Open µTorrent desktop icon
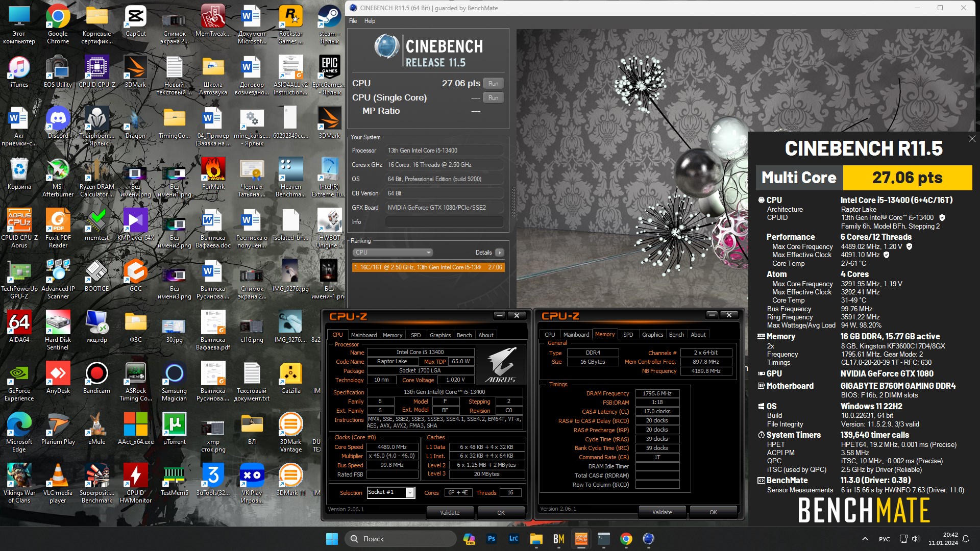 click(x=174, y=429)
